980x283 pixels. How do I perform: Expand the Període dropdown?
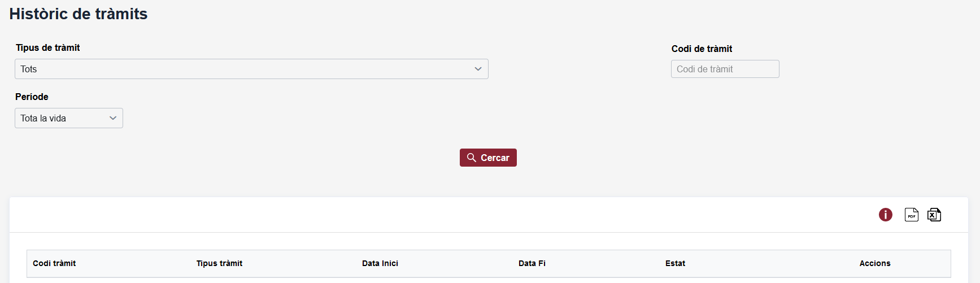(x=68, y=118)
